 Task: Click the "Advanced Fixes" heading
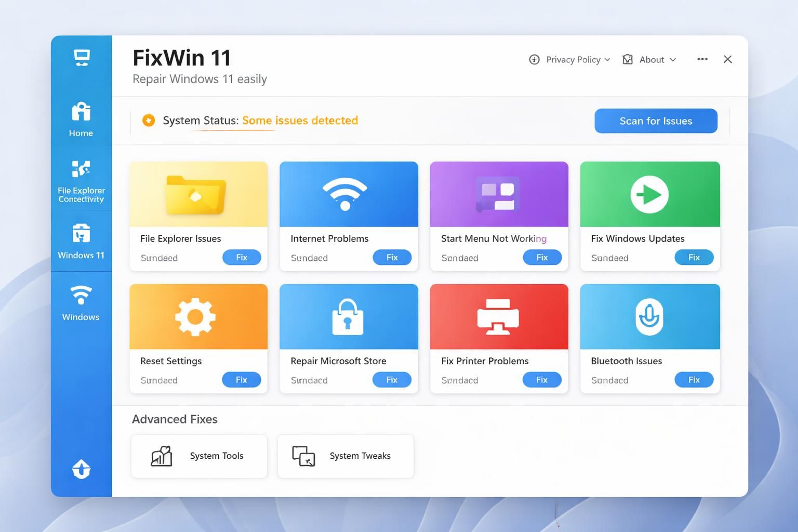(x=175, y=419)
